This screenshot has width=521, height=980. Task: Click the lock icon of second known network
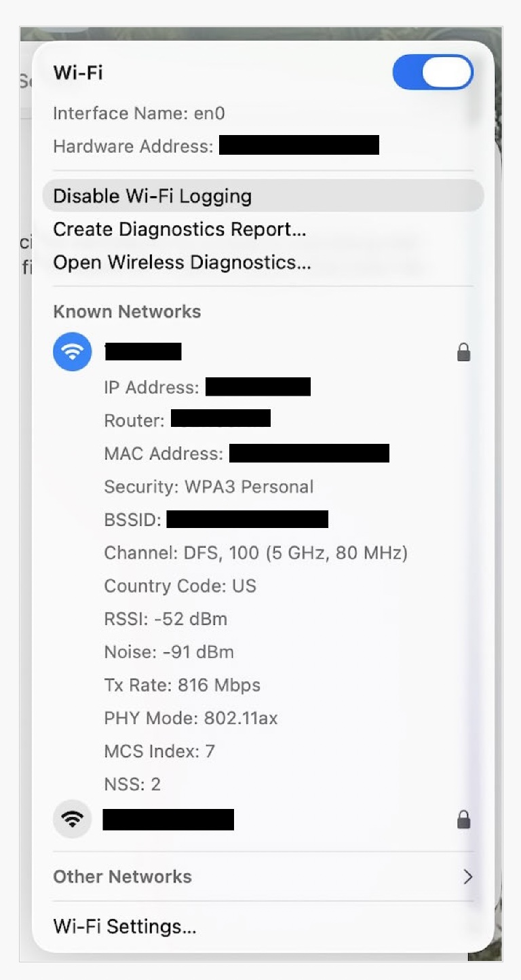[463, 821]
